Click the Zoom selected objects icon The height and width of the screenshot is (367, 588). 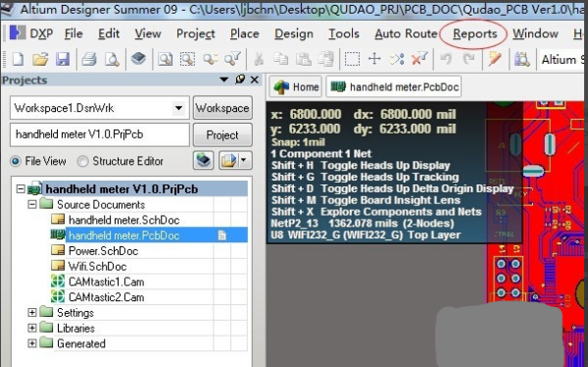tap(210, 59)
